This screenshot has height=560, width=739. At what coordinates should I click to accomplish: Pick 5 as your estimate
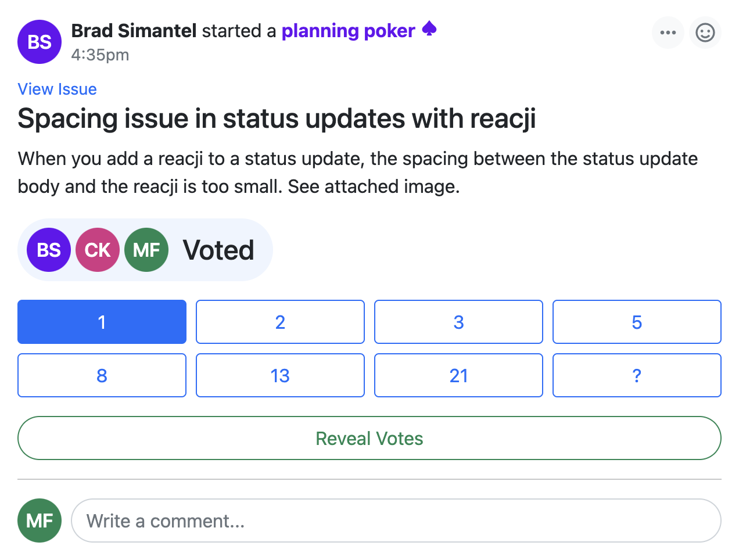pyautogui.click(x=637, y=322)
